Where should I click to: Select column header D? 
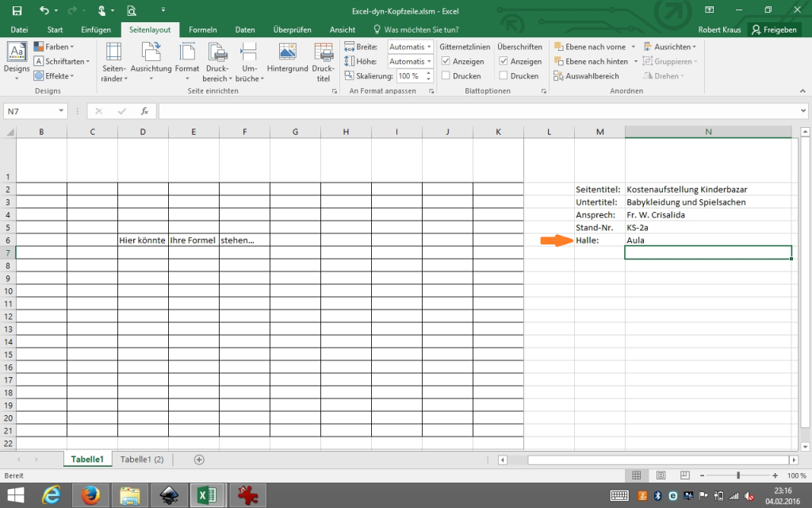[x=143, y=132]
